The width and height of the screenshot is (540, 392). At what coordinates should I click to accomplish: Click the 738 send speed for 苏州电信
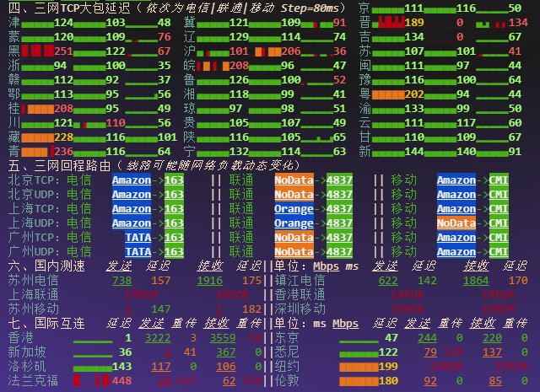point(121,281)
